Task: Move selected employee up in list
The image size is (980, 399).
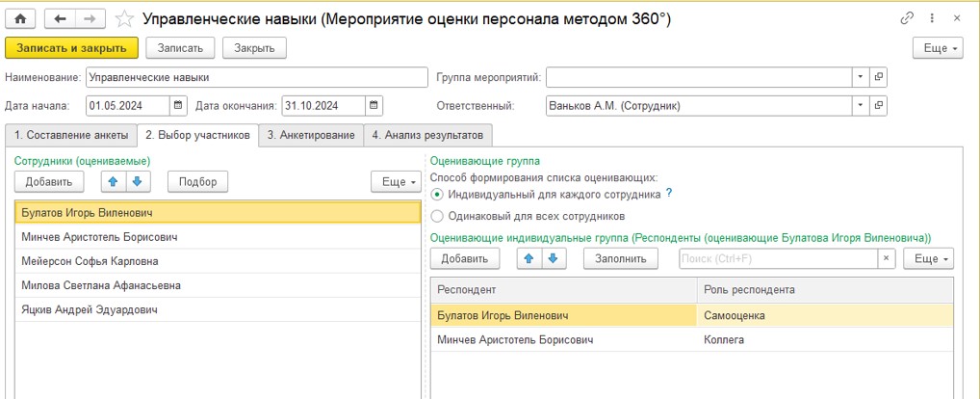Action: pyautogui.click(x=114, y=182)
